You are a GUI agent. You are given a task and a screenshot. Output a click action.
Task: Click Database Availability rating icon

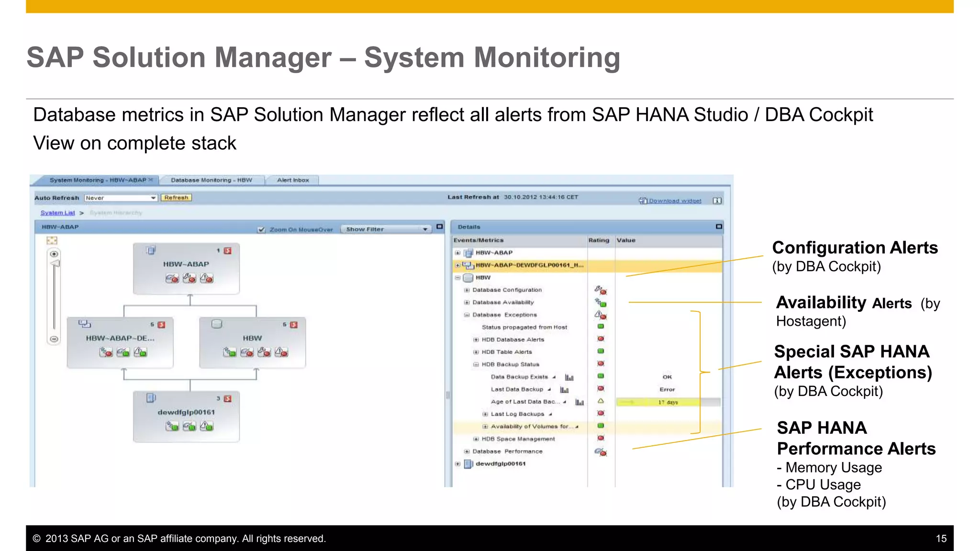pyautogui.click(x=601, y=302)
